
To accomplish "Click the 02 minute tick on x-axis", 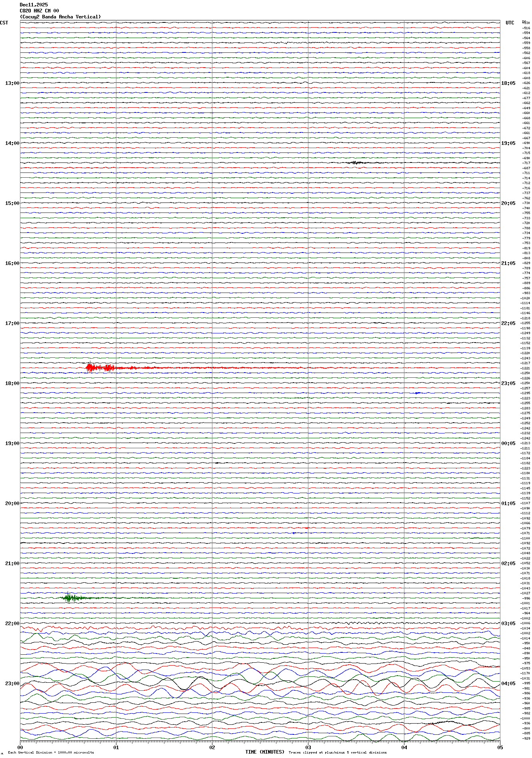I will tap(212, 747).
